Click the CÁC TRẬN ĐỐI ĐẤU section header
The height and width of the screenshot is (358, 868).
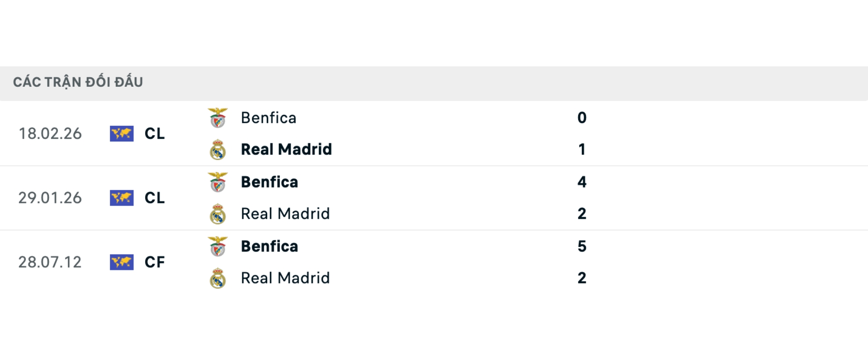coord(78,82)
